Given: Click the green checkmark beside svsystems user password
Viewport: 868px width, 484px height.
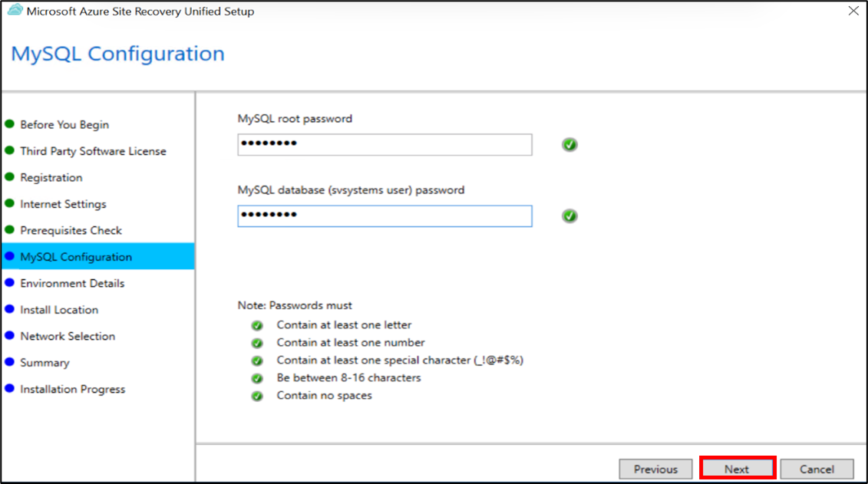Looking at the screenshot, I should (569, 216).
